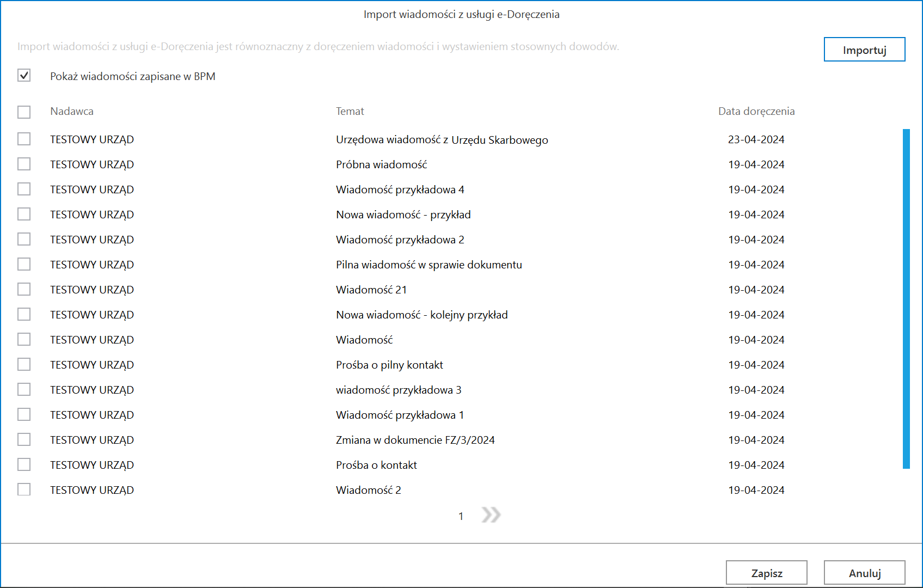
Task: Click subject 'Wiadomość 21'
Action: (371, 290)
